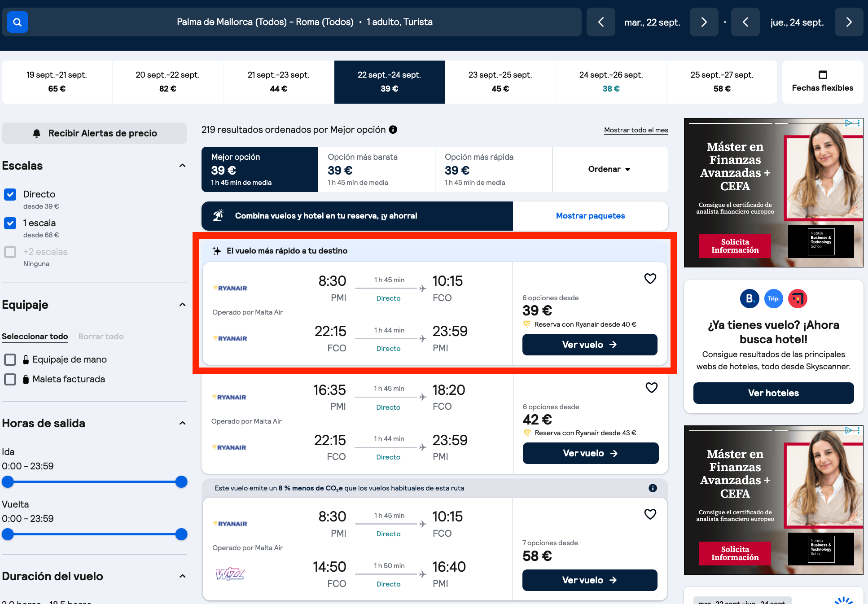Choose the 24 sept.-26 sept. date tab
Screen dimensions: 868x604
pos(611,82)
